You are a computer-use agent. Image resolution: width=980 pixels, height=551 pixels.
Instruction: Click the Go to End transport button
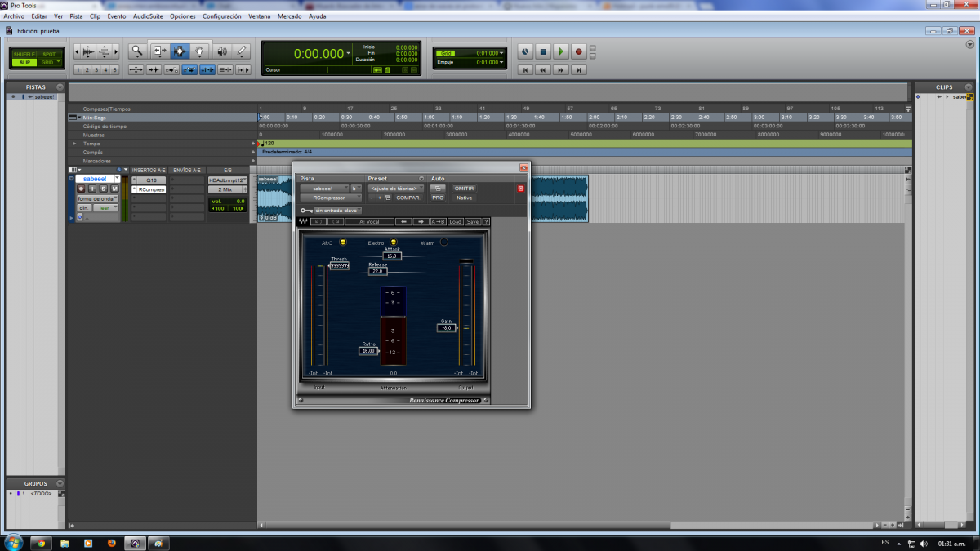(579, 70)
